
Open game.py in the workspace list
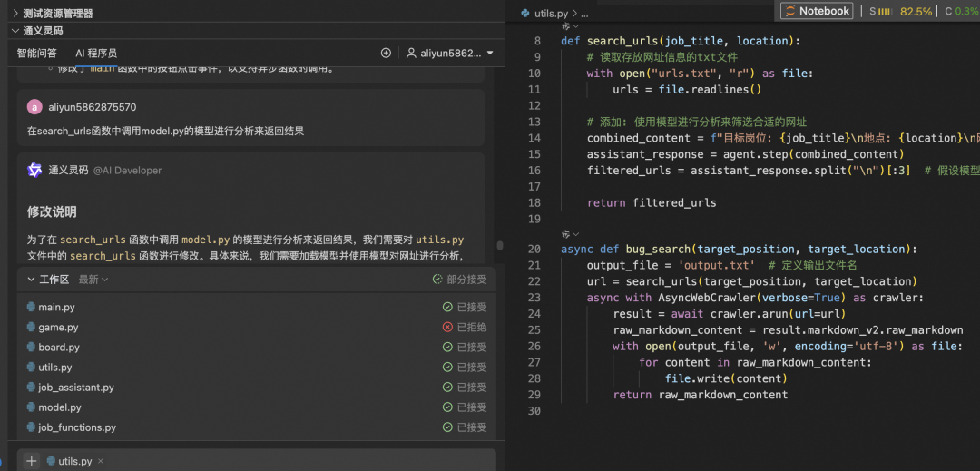(58, 327)
